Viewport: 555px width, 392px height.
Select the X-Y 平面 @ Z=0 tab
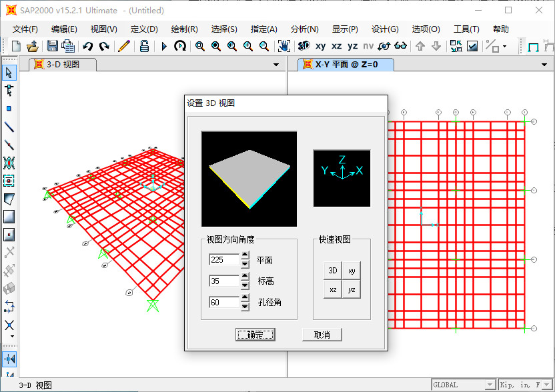click(x=346, y=65)
